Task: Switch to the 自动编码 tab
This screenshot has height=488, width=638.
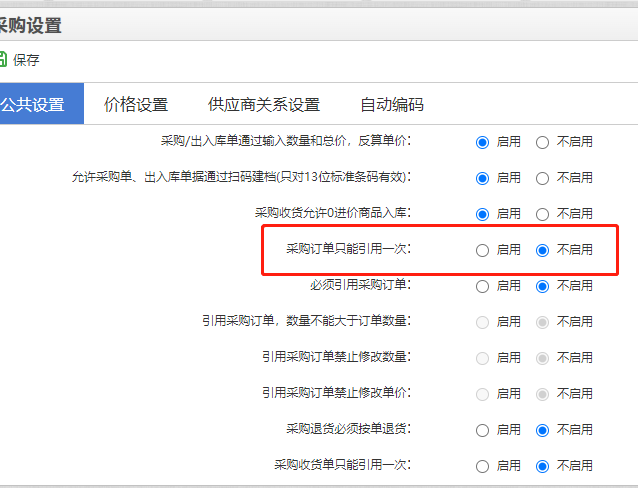Action: [392, 104]
